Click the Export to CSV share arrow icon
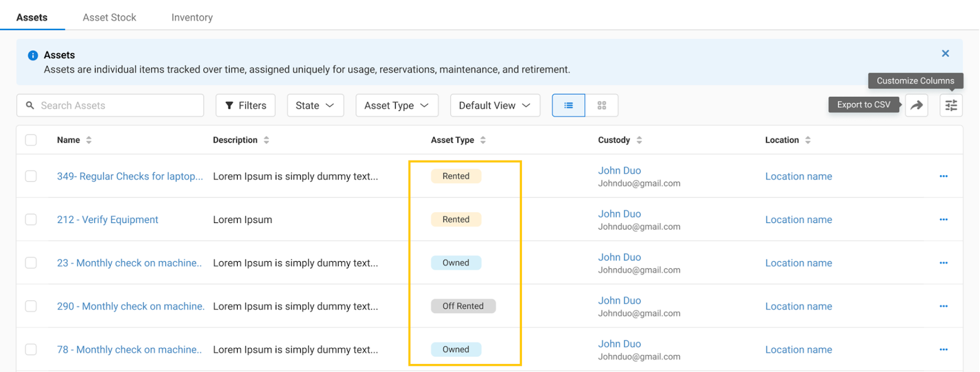 pos(916,105)
